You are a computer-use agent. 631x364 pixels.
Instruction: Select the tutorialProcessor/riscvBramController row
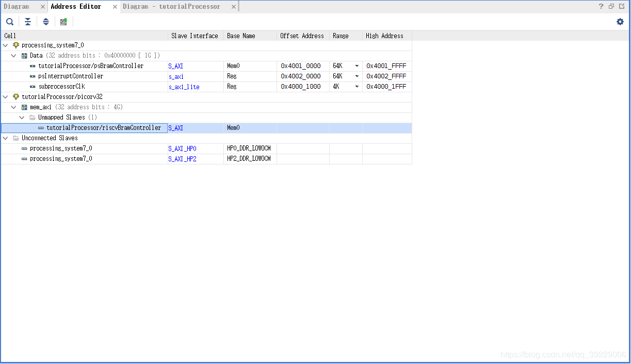pos(206,128)
